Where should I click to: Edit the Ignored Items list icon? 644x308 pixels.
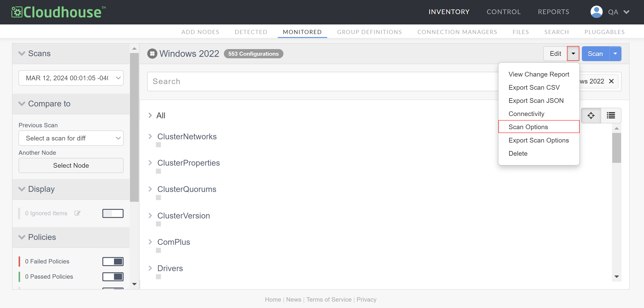(x=77, y=213)
